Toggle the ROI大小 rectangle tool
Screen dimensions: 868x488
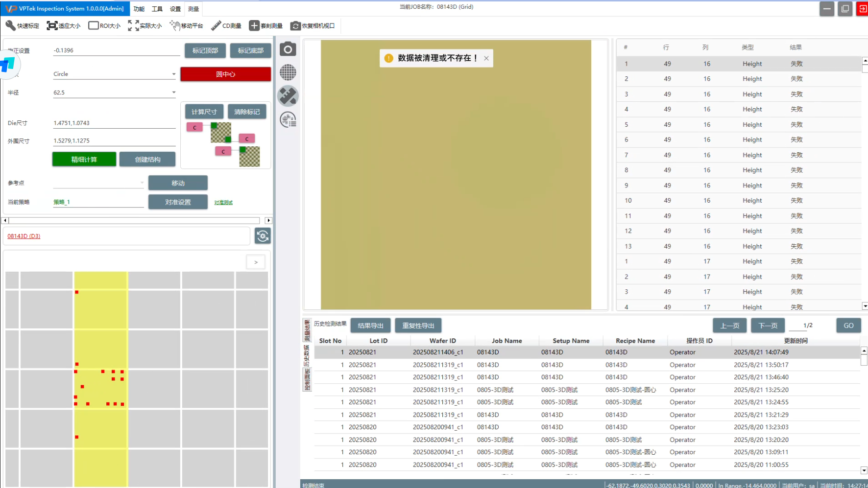coord(94,25)
